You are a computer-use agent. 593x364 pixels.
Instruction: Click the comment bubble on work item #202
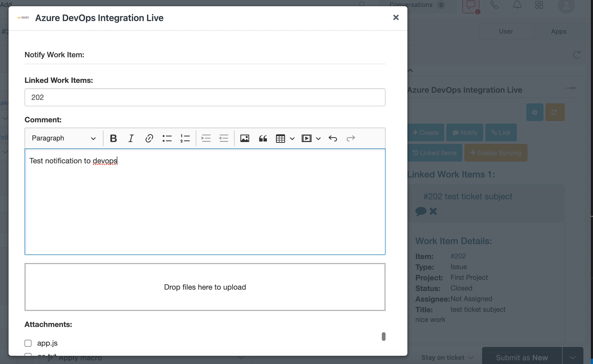(x=421, y=211)
